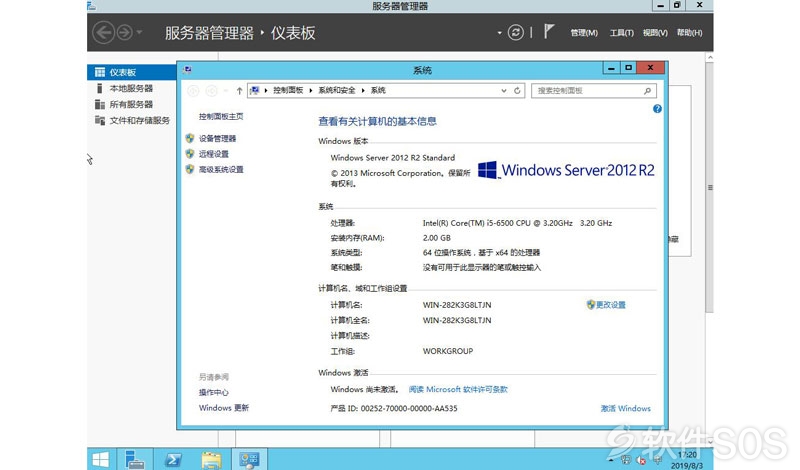Image resolution: width=800 pixels, height=470 pixels.
Task: Open 远程设置 link
Action: [x=214, y=154]
